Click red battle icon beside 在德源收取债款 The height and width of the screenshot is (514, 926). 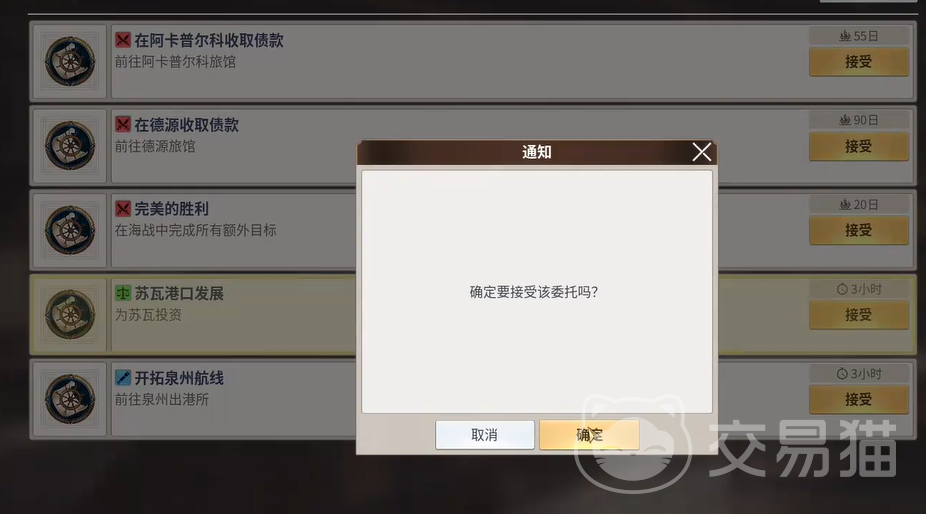[123, 125]
